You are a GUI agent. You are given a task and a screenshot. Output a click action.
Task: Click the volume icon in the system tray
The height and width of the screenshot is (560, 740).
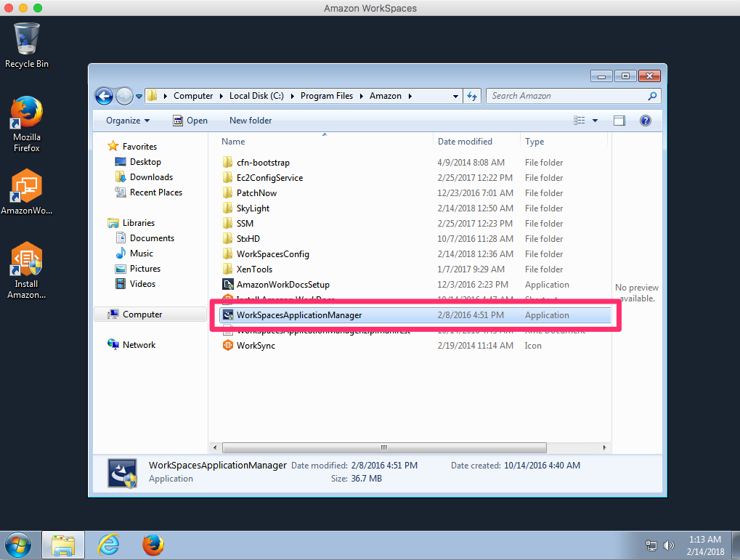[667, 545]
